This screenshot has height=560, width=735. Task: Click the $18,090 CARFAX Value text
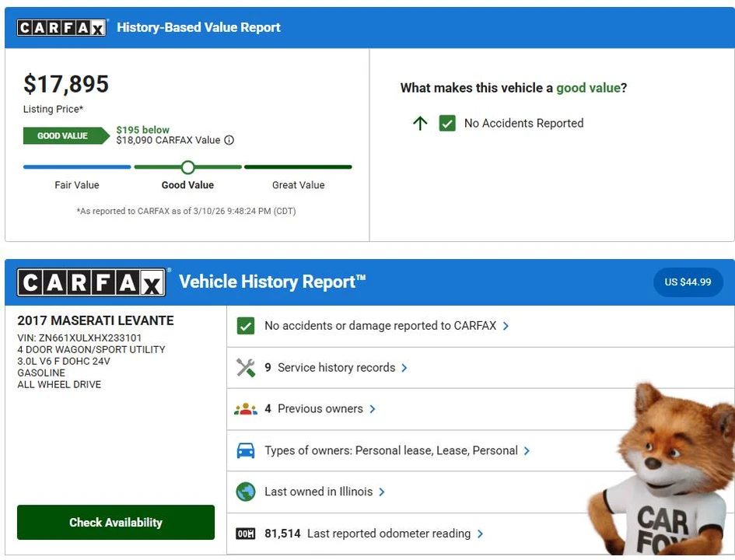click(168, 140)
